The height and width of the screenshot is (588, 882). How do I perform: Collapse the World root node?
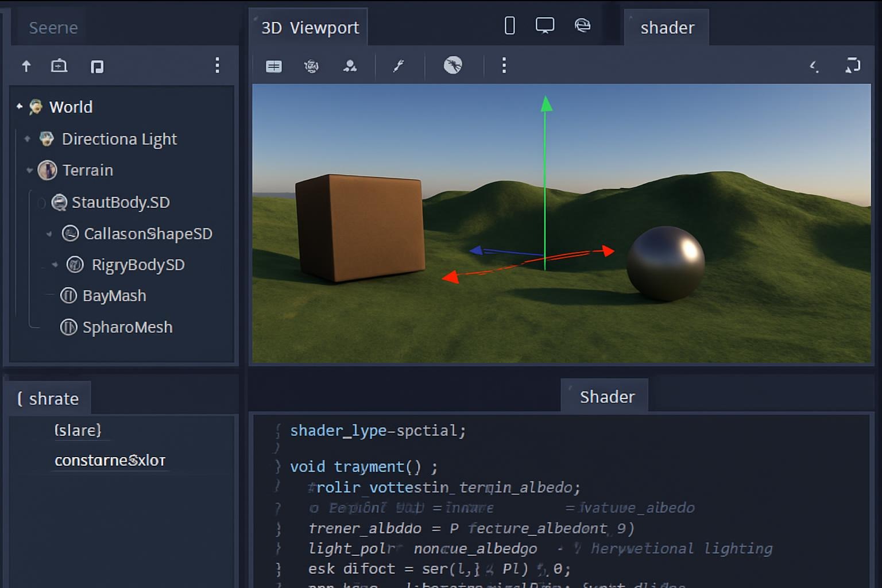point(20,107)
